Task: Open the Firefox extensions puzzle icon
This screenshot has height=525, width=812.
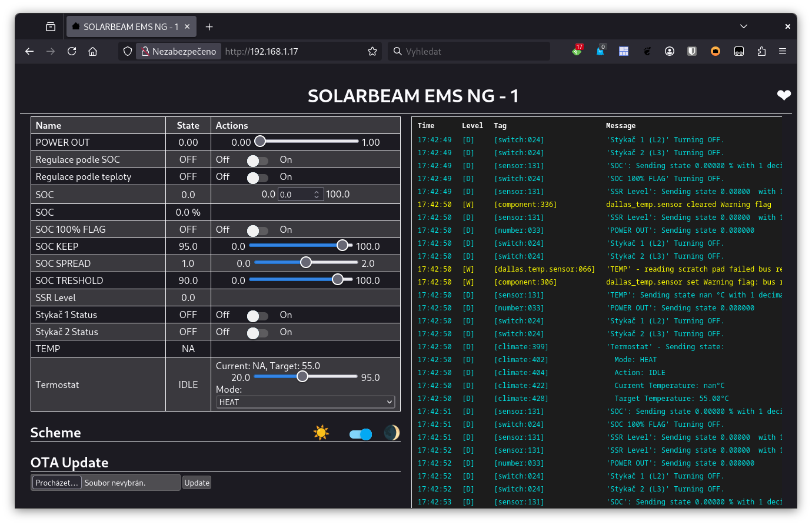Action: (x=761, y=51)
